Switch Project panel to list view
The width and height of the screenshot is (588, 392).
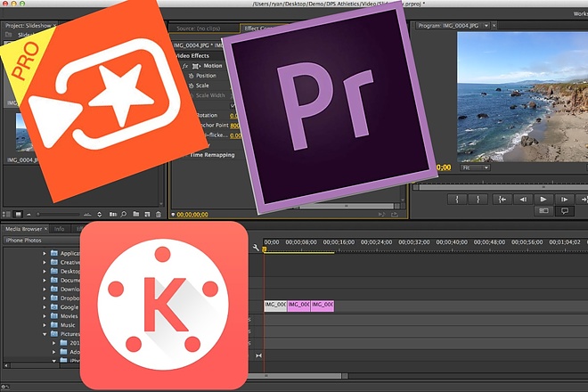pyautogui.click(x=6, y=214)
